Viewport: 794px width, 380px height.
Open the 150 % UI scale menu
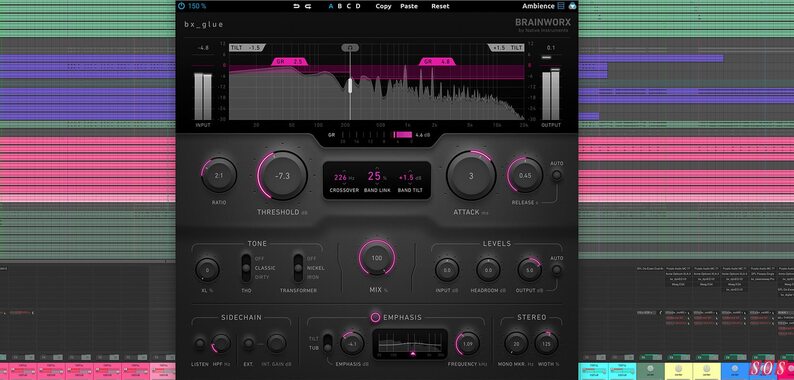(197, 6)
